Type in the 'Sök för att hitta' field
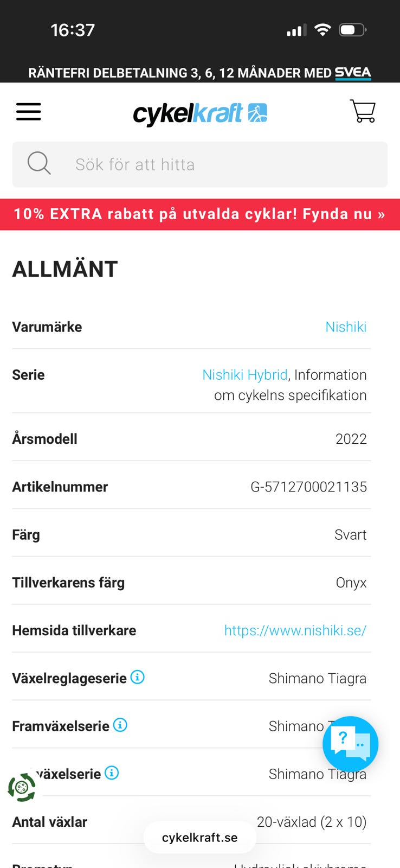The image size is (400, 868). click(x=217, y=164)
